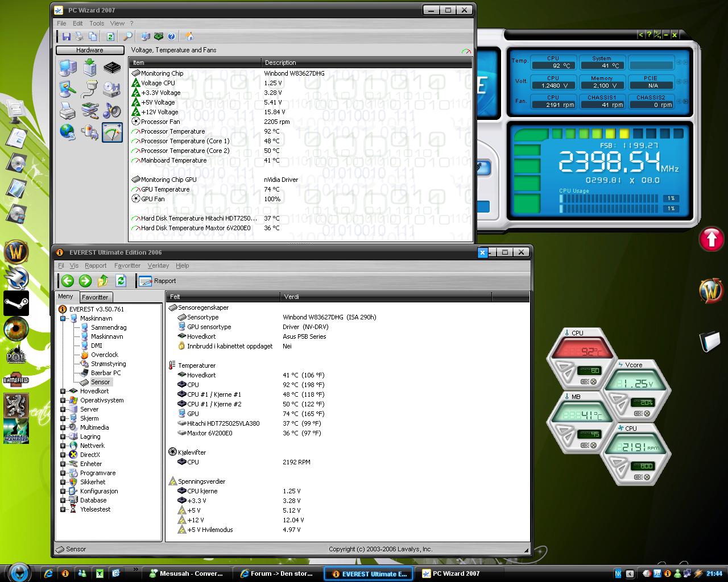Click the Forum Den stor taskbar button

click(x=276, y=573)
